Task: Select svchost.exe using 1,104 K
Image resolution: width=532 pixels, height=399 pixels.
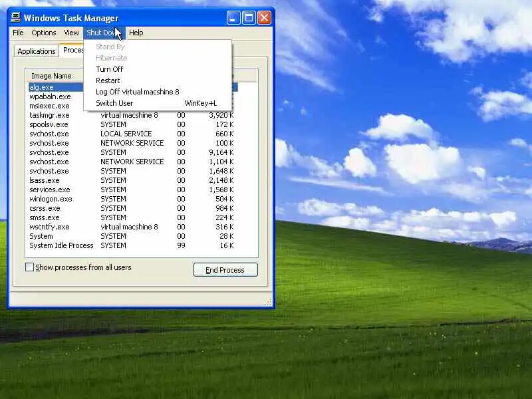Action: (x=131, y=162)
